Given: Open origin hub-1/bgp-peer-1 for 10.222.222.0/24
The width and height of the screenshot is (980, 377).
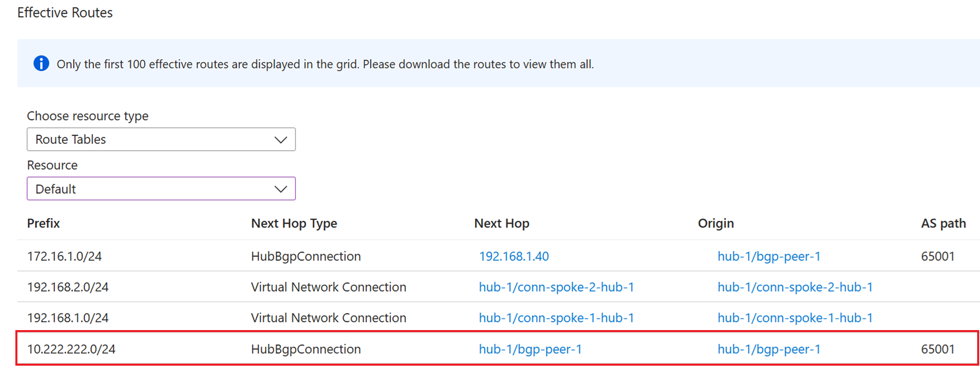Looking at the screenshot, I should pos(769,349).
